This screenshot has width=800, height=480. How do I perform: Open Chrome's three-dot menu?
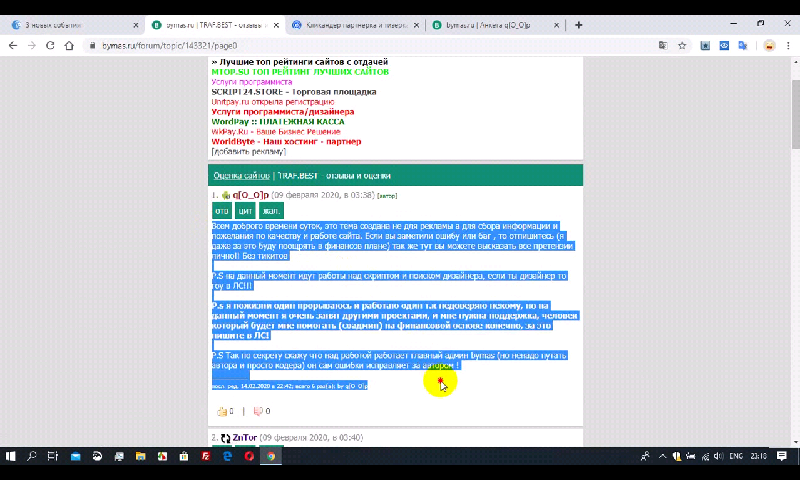point(789,45)
